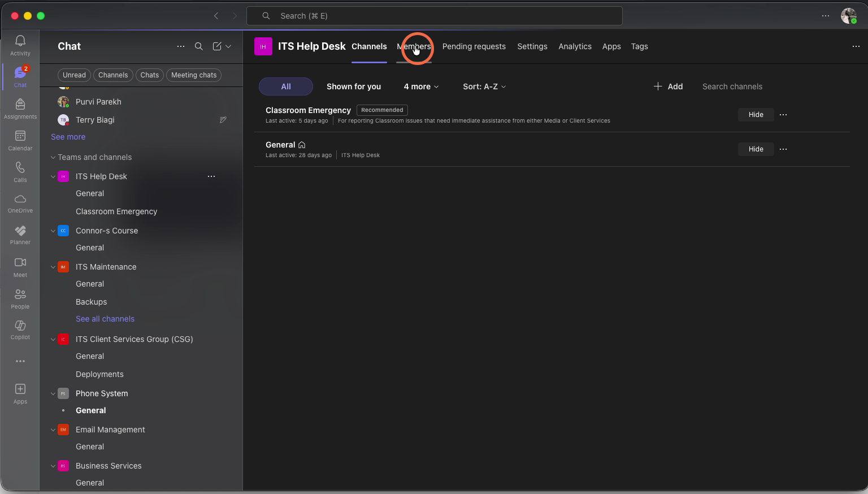Select the Shown for you filter

point(354,86)
